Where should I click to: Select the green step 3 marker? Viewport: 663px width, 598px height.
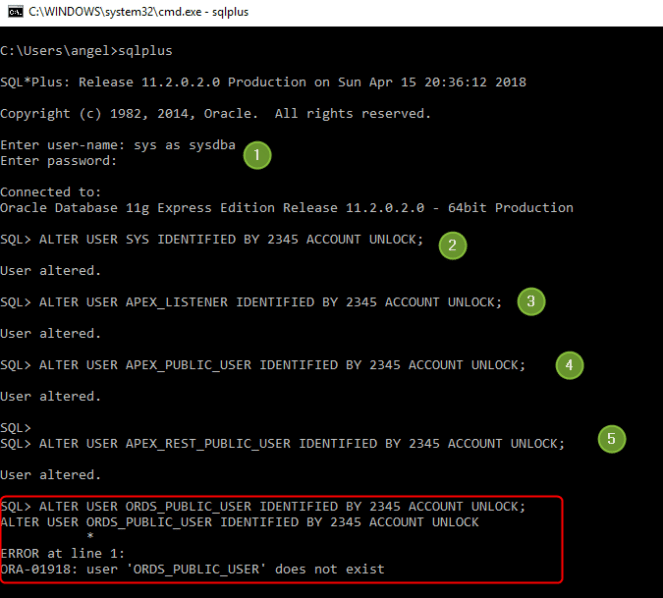pyautogui.click(x=531, y=301)
